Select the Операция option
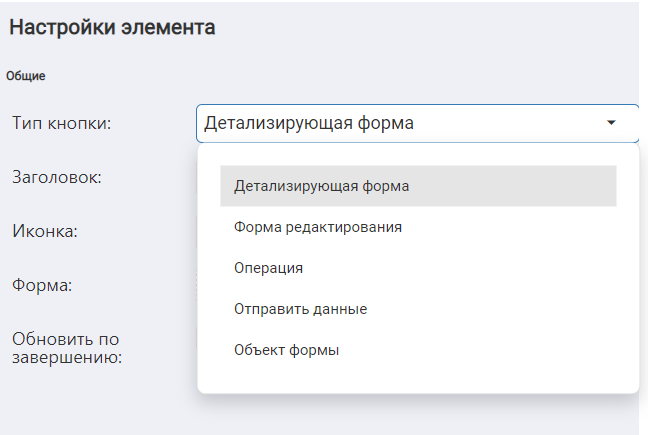Viewport: 648px width, 435px height. [x=268, y=268]
